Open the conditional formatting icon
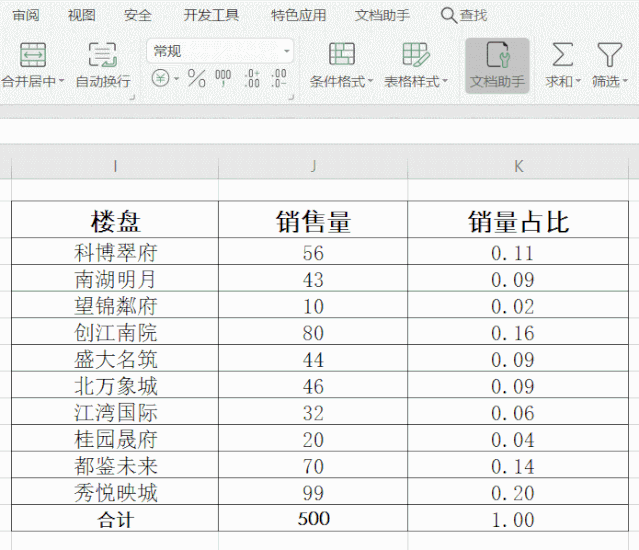 coord(342,54)
